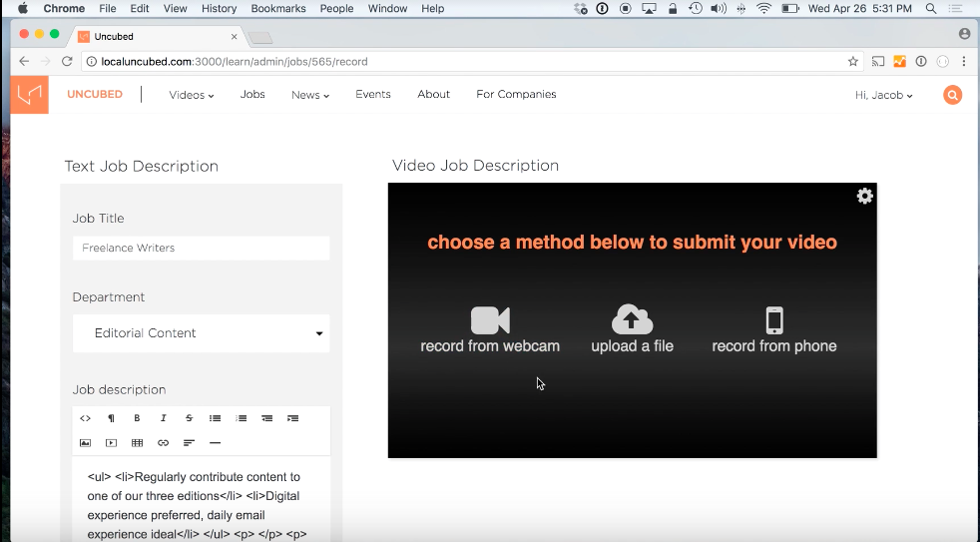Click the UNCUBED brand text
The image size is (980, 542).
pyautogui.click(x=95, y=95)
